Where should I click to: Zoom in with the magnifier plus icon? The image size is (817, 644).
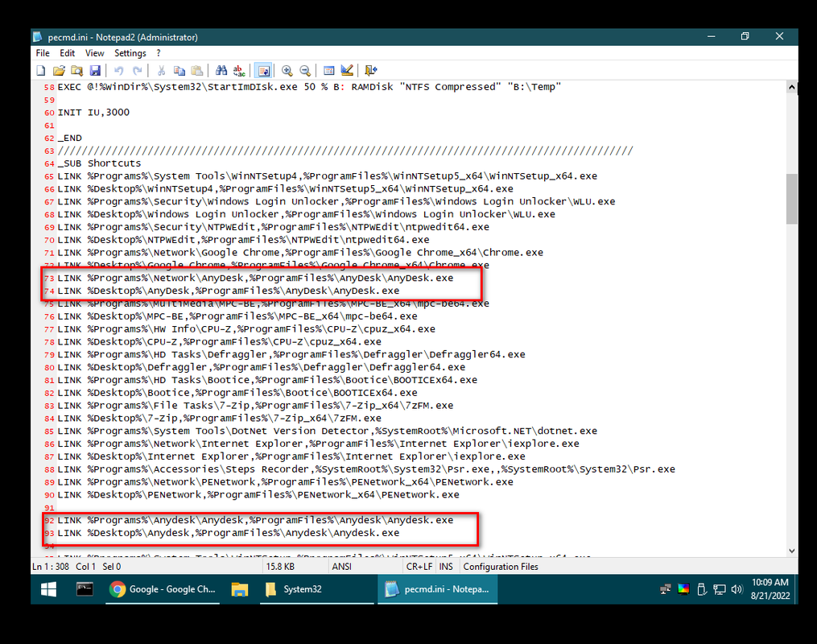tap(287, 70)
